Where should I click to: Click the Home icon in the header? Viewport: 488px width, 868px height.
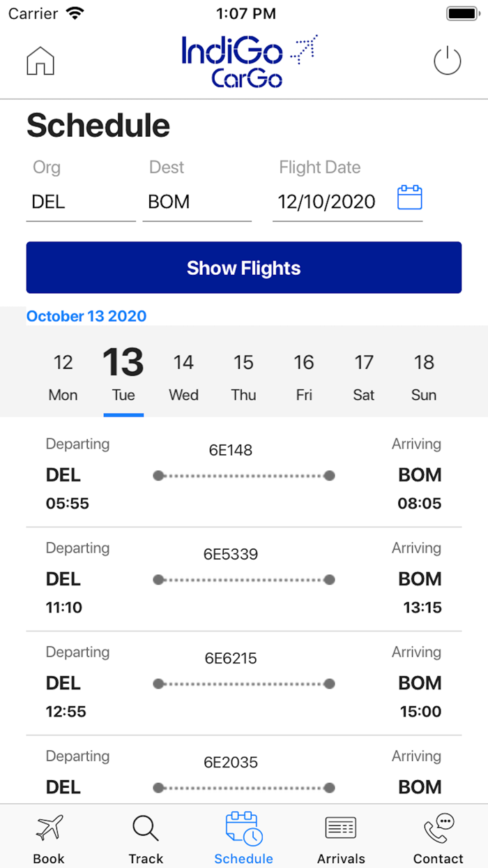40,61
